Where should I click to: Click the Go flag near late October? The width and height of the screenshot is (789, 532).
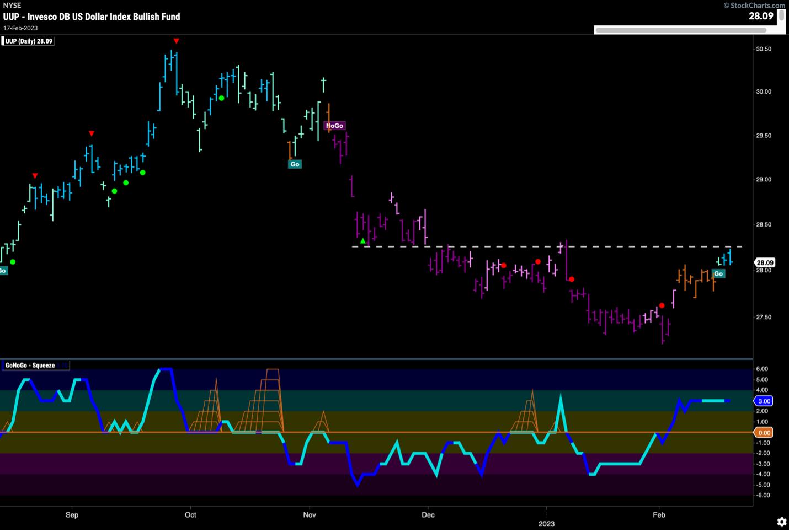[295, 164]
